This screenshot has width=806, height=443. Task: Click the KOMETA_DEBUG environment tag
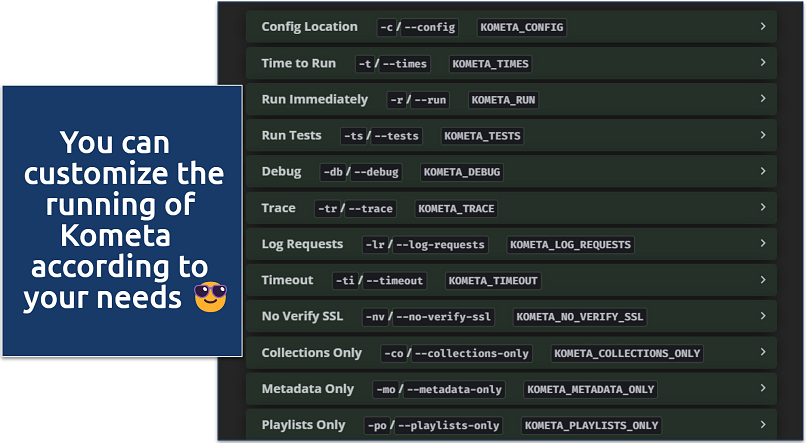point(461,172)
